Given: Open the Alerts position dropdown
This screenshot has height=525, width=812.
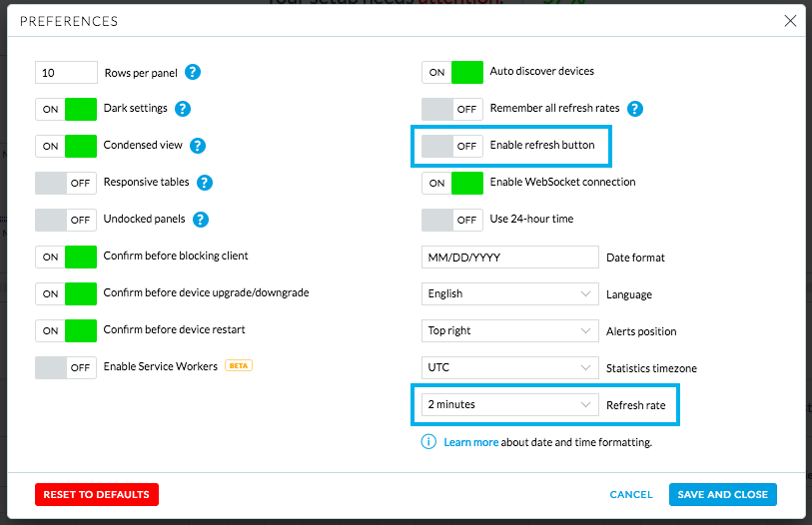Looking at the screenshot, I should coord(509,331).
